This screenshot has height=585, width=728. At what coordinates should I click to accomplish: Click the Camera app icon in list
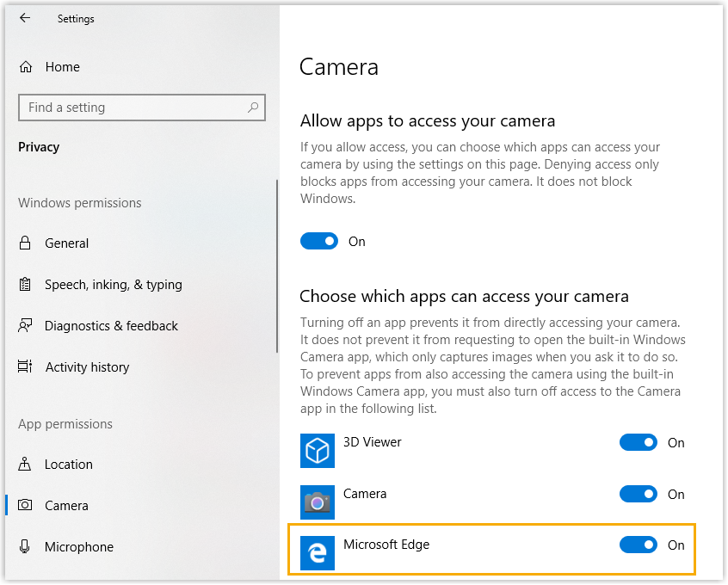(318, 502)
